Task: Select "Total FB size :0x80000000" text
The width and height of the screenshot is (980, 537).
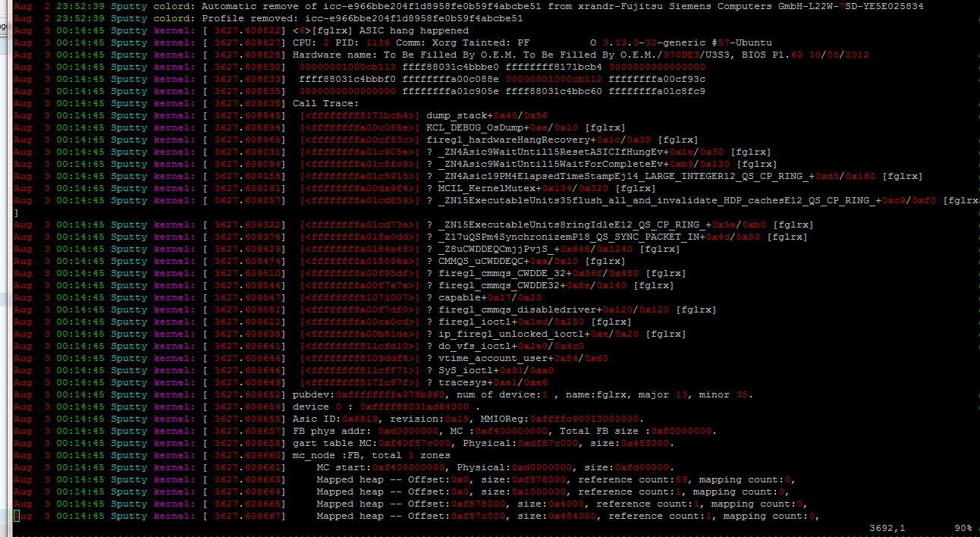Action: 639,431
